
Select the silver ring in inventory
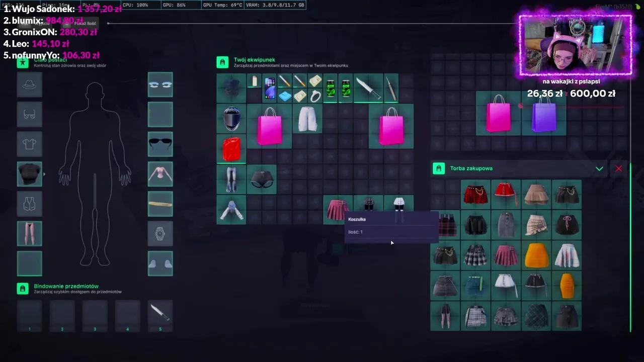point(315,96)
